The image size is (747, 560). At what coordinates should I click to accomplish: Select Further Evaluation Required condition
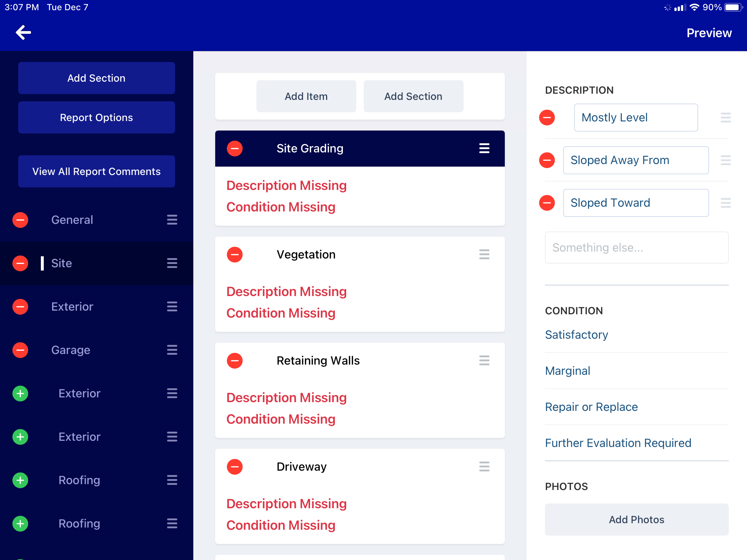click(x=618, y=443)
